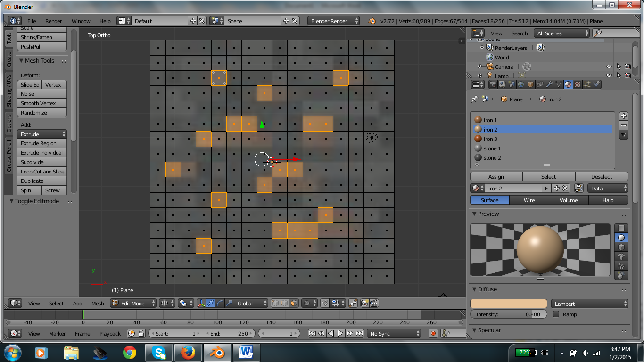Screen dimensions: 644x362
Task: Add a new material slot plus button
Action: tap(624, 116)
